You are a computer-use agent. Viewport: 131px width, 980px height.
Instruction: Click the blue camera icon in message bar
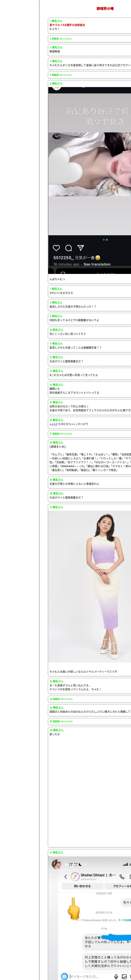(65, 976)
